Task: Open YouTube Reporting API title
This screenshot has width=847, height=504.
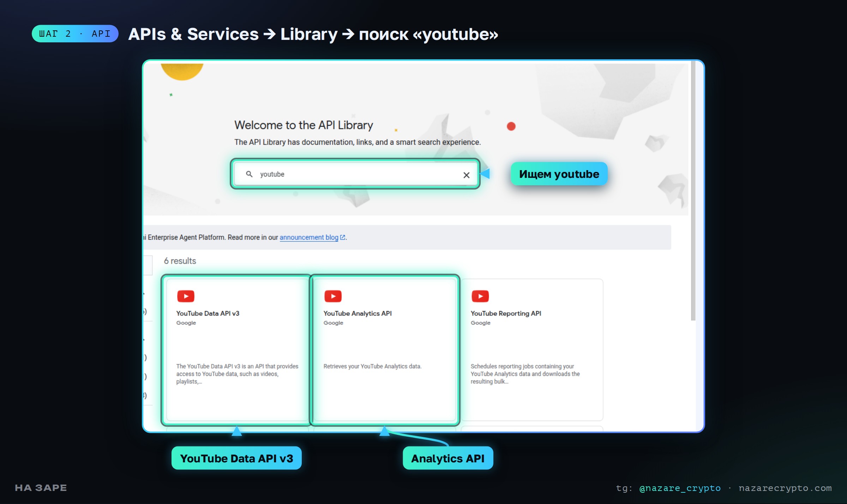Action: point(506,313)
